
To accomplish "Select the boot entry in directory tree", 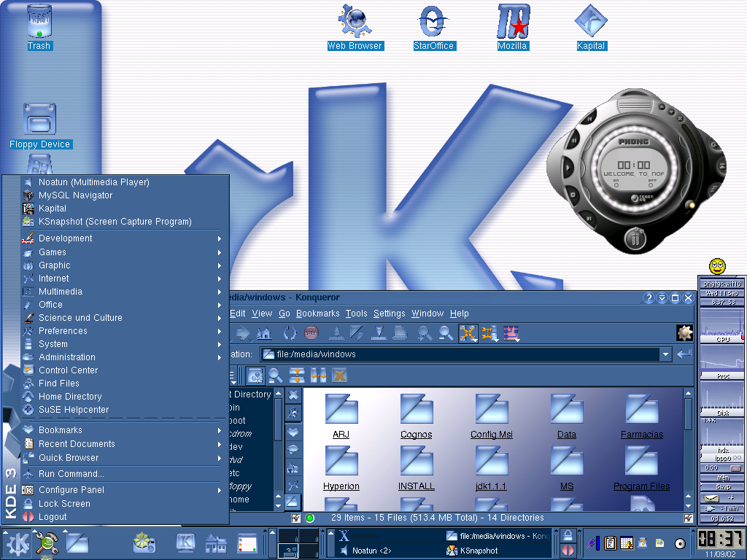I will pos(238,421).
